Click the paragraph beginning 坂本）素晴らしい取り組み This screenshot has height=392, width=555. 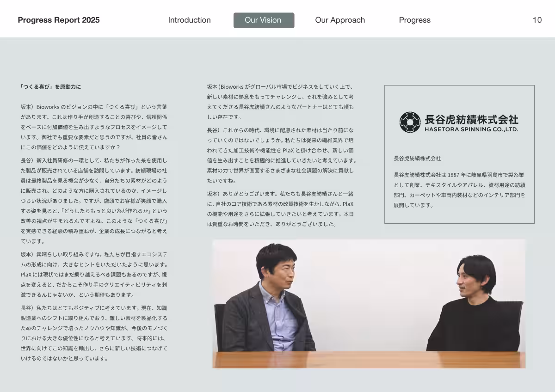[x=94, y=275]
